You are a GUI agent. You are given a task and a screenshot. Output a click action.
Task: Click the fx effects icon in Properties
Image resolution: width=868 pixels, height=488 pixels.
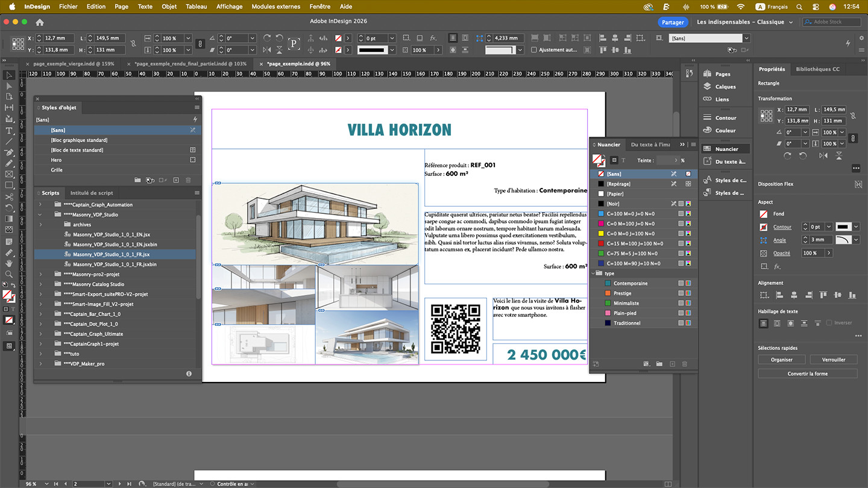[x=778, y=266]
